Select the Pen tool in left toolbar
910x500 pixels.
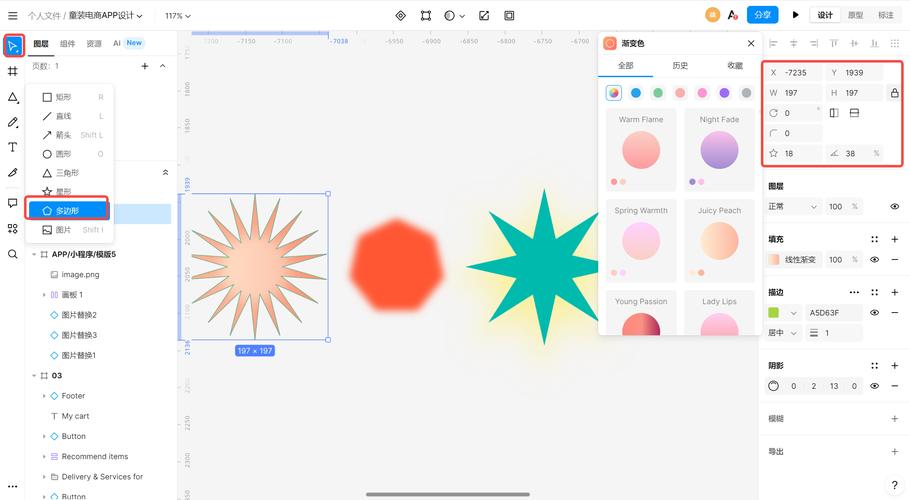[13, 122]
